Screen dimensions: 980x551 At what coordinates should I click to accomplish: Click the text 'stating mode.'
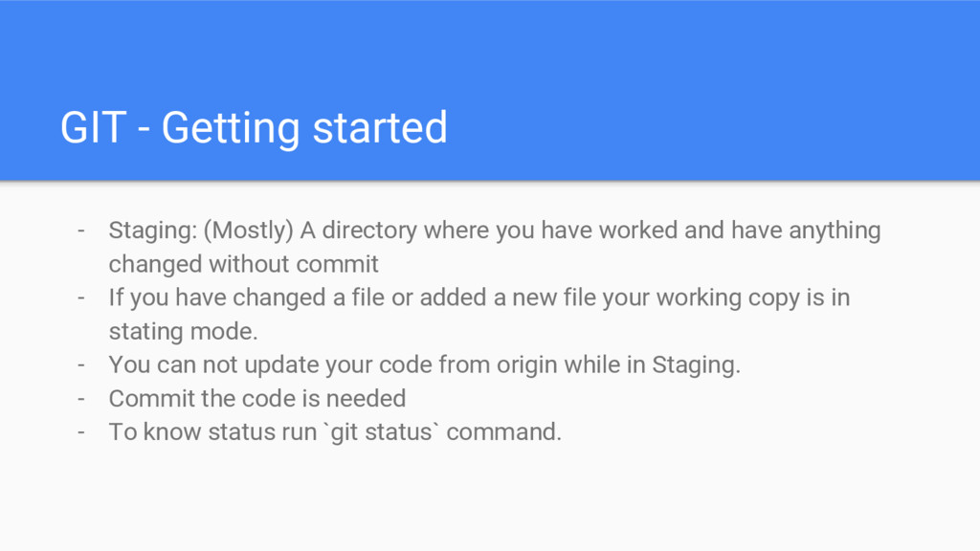tap(183, 331)
